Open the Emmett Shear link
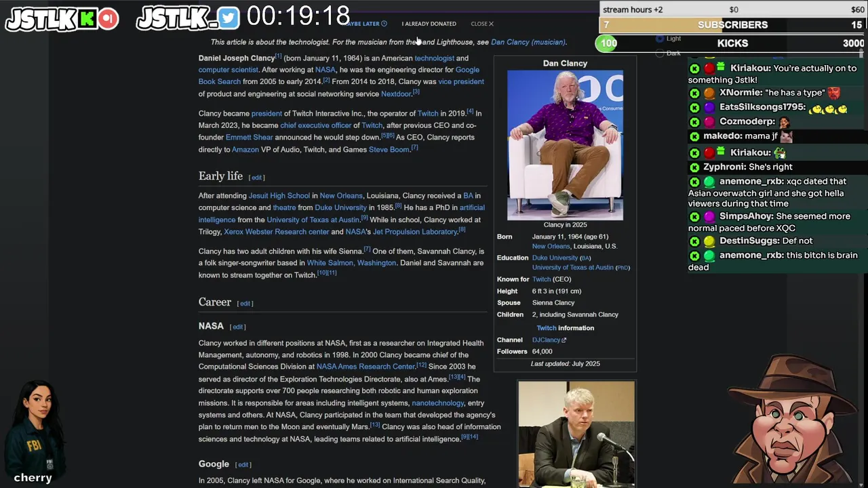Screen dimensions: 868x488 pos(250,138)
